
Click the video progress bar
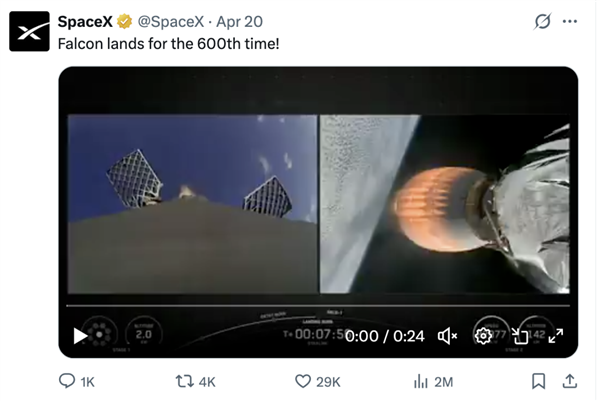coord(318,306)
